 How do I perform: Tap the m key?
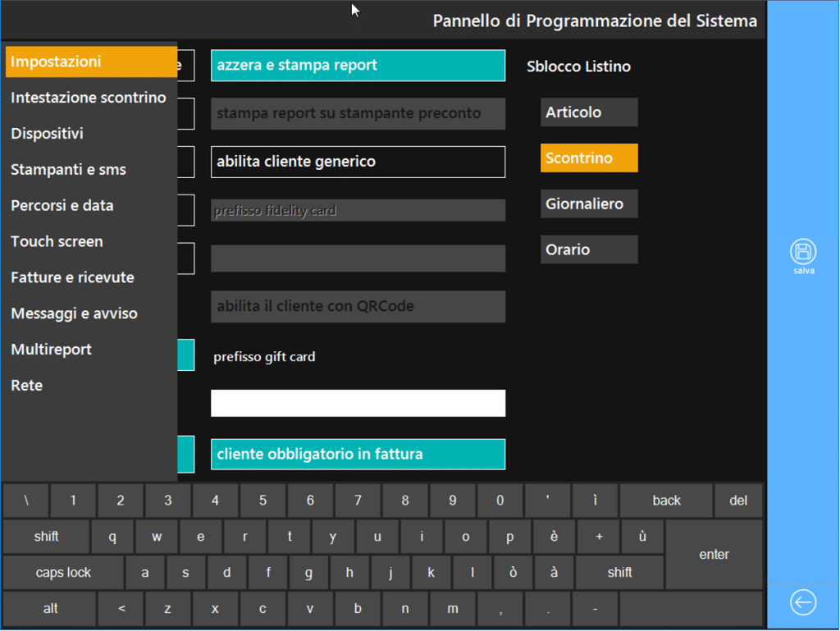[x=453, y=609]
